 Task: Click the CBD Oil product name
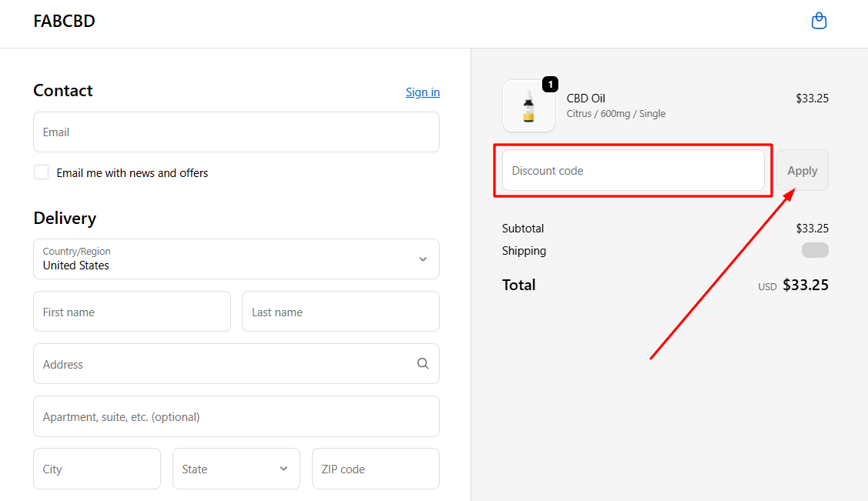point(585,99)
